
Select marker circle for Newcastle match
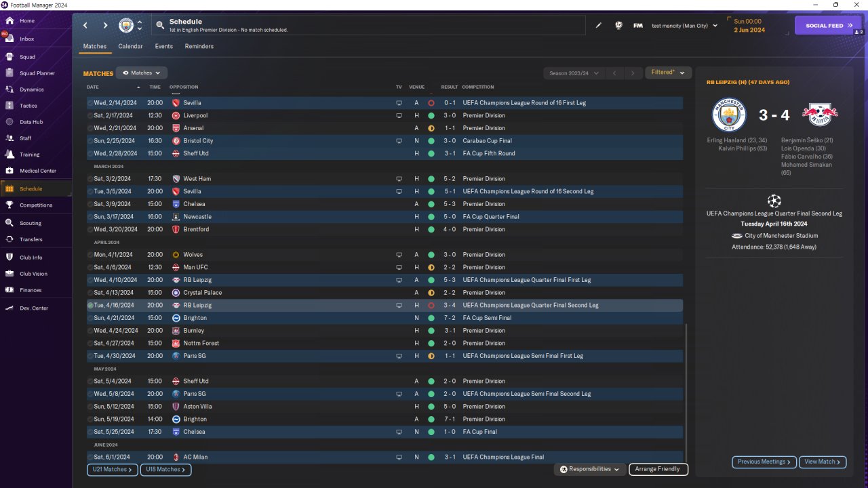point(90,217)
